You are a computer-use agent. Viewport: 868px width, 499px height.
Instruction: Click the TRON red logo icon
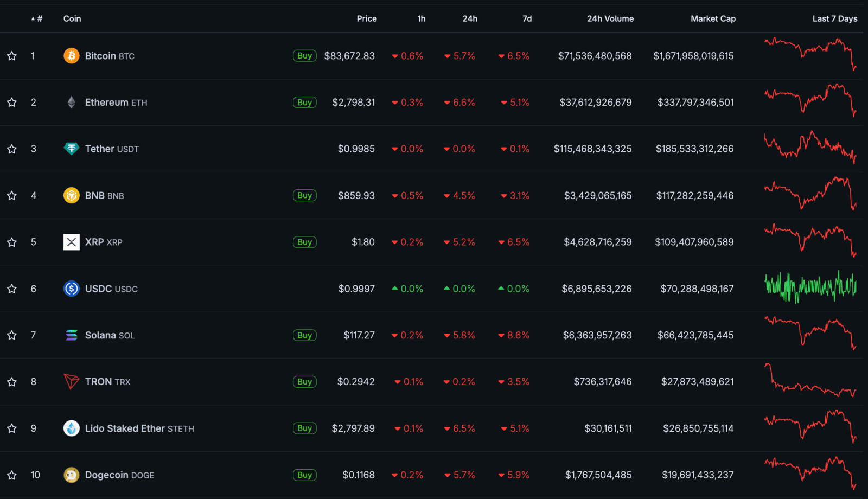[71, 382]
